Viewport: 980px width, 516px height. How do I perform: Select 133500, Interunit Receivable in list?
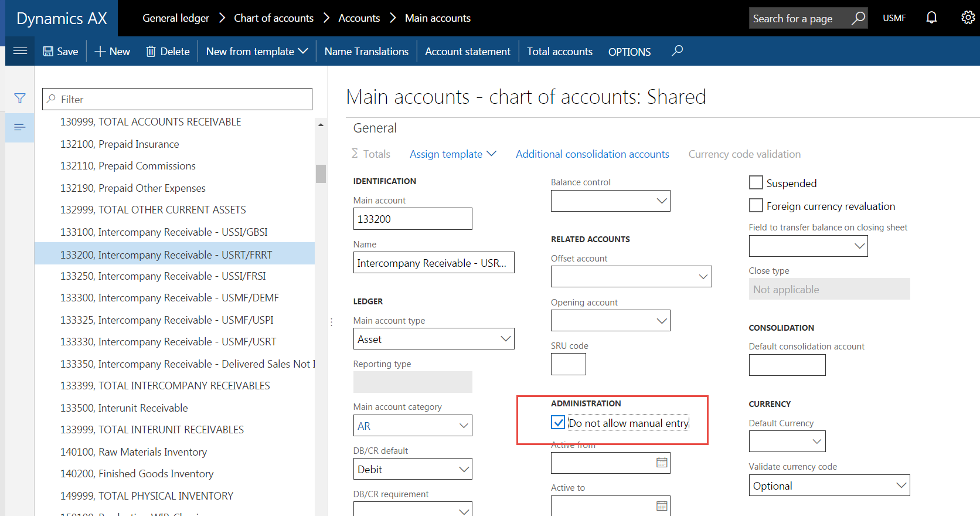click(143, 408)
